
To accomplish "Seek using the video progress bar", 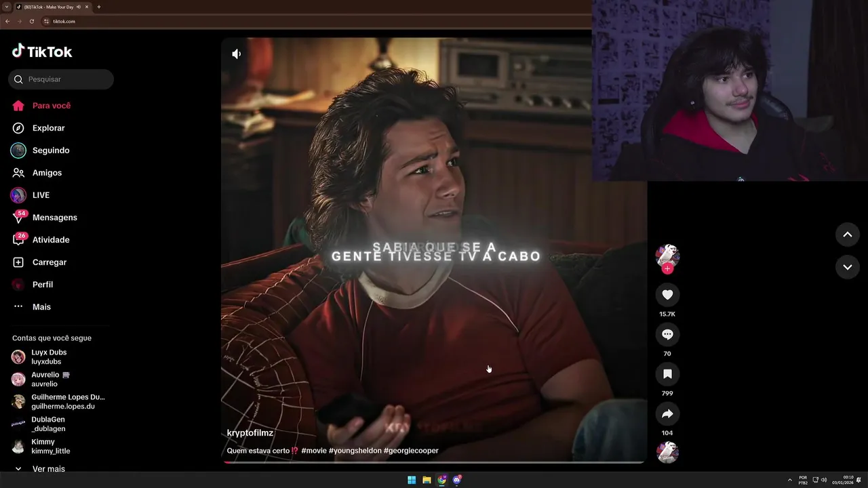I will click(433, 462).
